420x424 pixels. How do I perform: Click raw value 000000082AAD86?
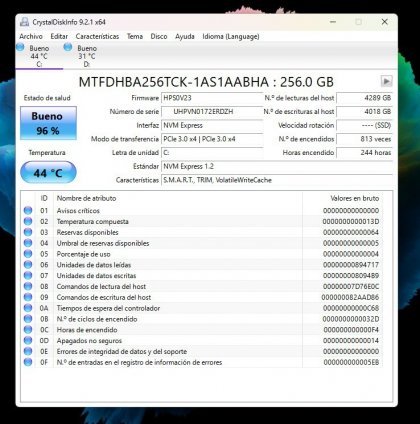pos(350,297)
